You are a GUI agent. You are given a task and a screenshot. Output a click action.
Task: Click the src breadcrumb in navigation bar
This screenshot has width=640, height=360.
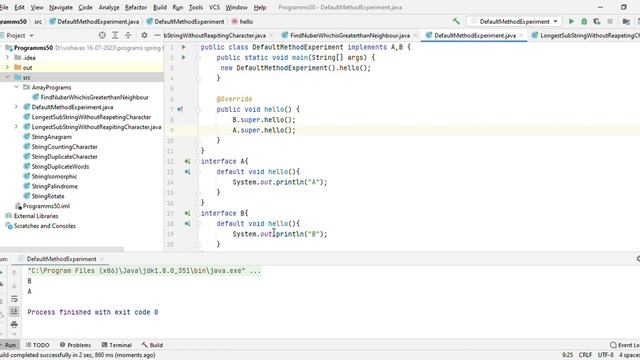pyautogui.click(x=38, y=21)
